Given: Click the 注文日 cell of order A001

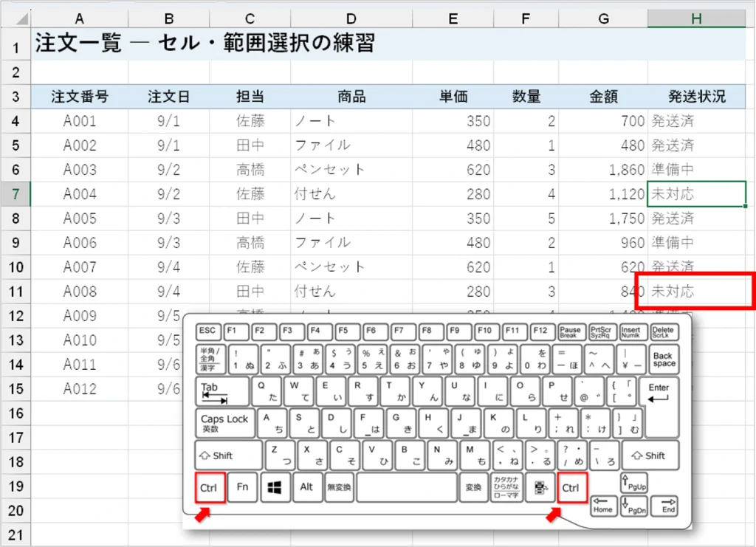Looking at the screenshot, I should [x=169, y=121].
